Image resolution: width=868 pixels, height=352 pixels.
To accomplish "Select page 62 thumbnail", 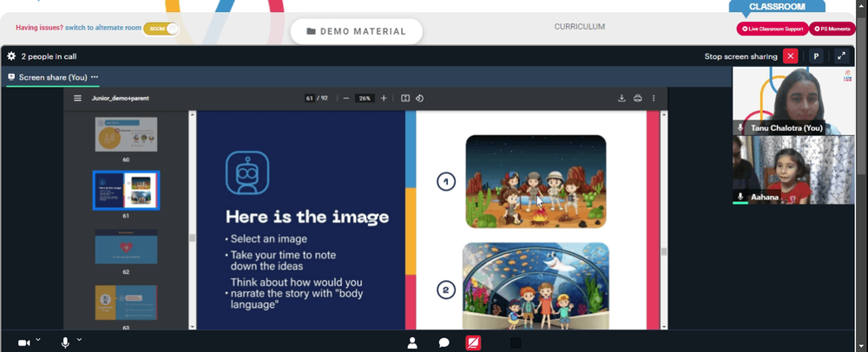I will (x=126, y=246).
